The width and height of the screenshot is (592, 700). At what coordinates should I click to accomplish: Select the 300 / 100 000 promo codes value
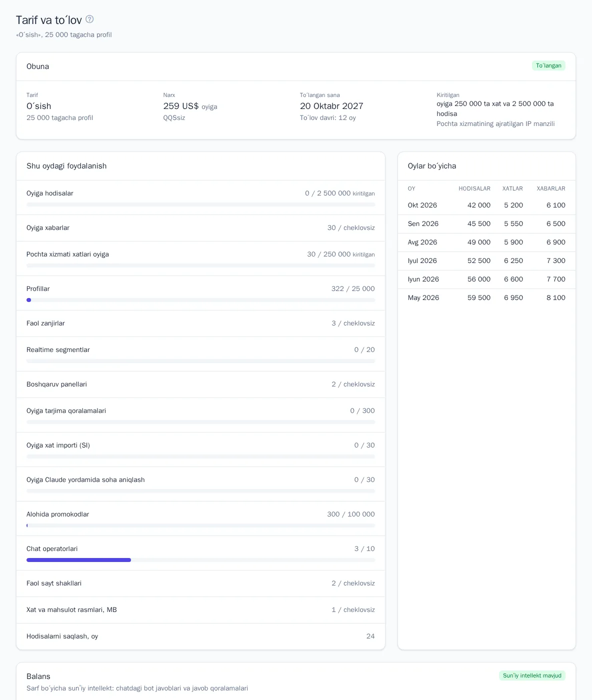(351, 514)
